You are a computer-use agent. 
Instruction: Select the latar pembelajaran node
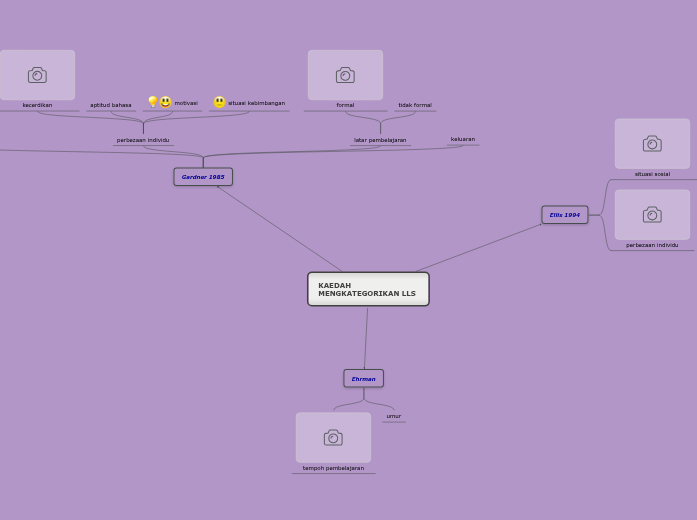380,140
